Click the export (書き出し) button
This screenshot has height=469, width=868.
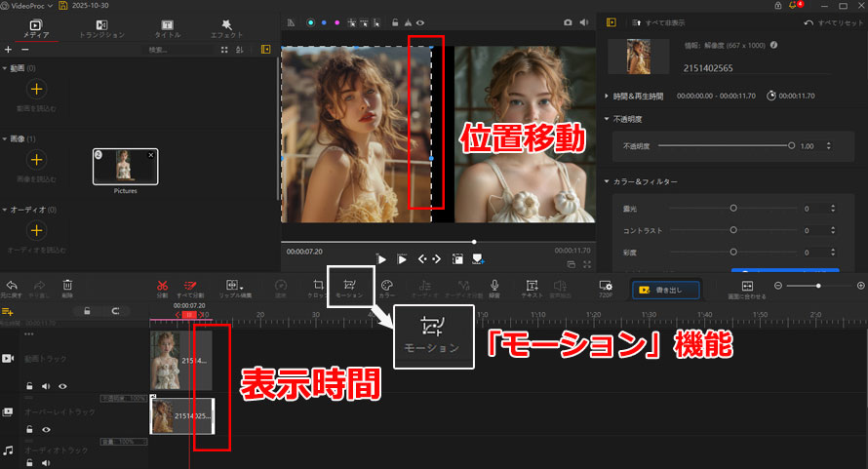tap(666, 290)
